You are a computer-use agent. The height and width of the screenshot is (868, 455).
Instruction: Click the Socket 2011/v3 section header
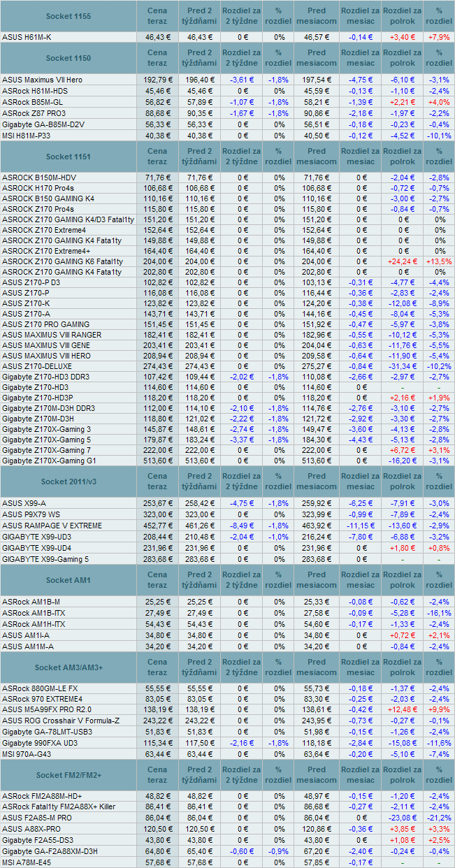(x=68, y=482)
